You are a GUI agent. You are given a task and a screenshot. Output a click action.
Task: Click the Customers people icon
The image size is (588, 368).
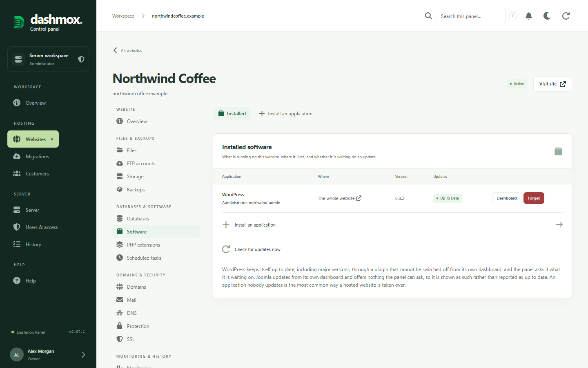[x=17, y=174]
